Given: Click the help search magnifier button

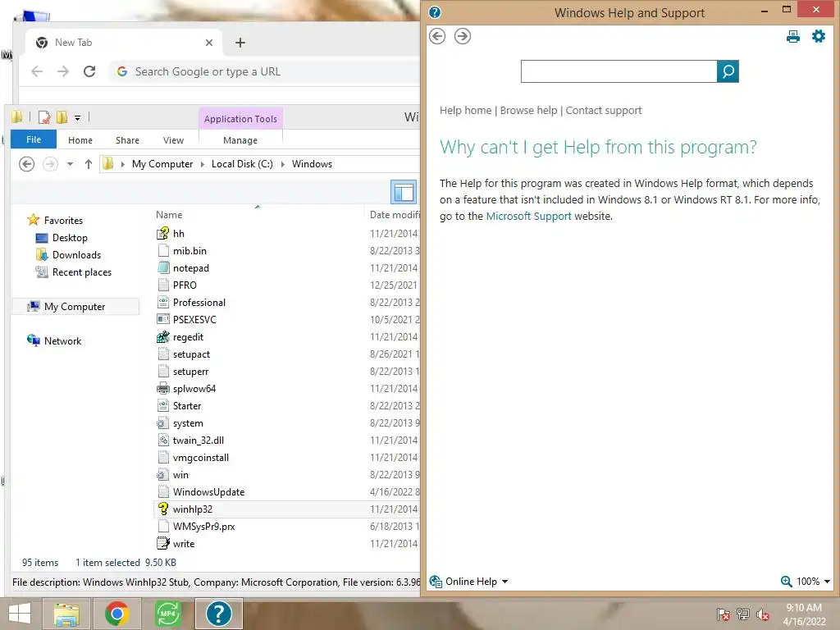Looking at the screenshot, I should coord(728,71).
